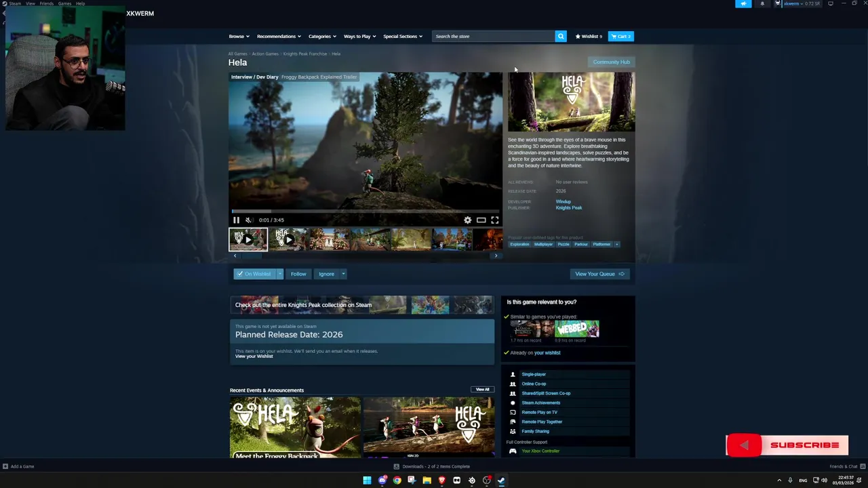This screenshot has width=868, height=488.
Task: Open the Wishlist page
Action: tap(589, 36)
